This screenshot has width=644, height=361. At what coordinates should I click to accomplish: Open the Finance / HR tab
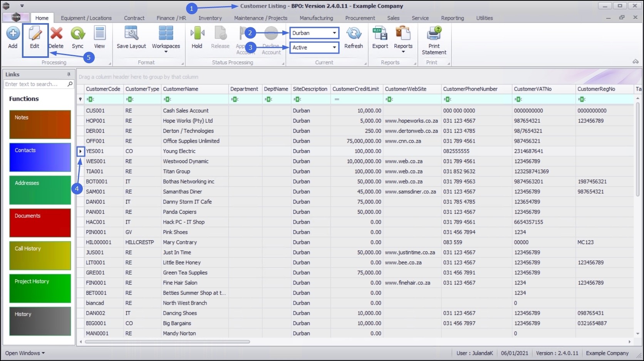pos(171,18)
